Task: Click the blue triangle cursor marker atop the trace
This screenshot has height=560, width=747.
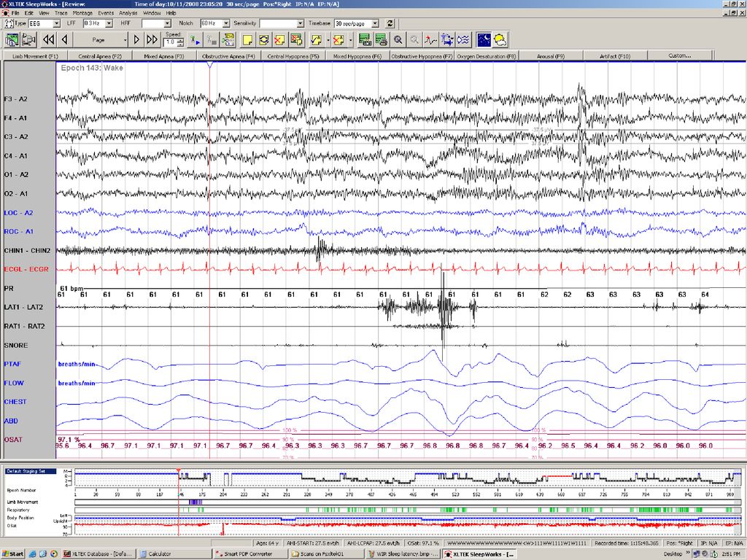Action: pyautogui.click(x=209, y=65)
